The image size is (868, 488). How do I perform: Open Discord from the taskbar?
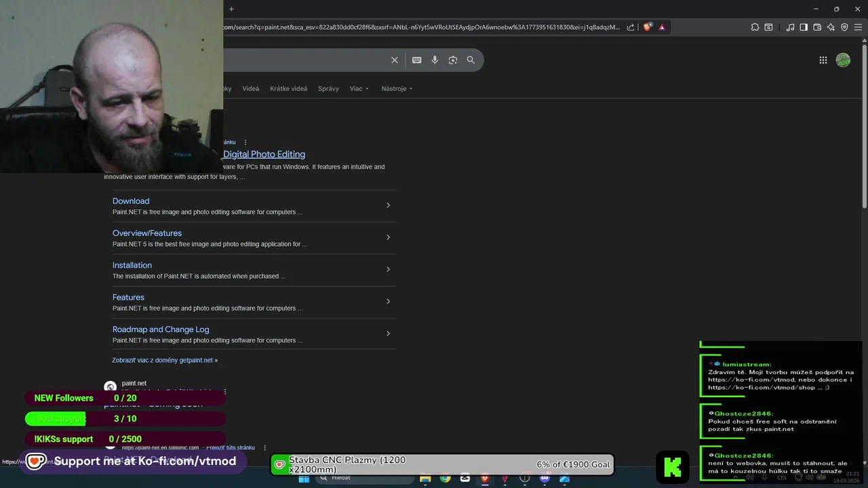(545, 479)
